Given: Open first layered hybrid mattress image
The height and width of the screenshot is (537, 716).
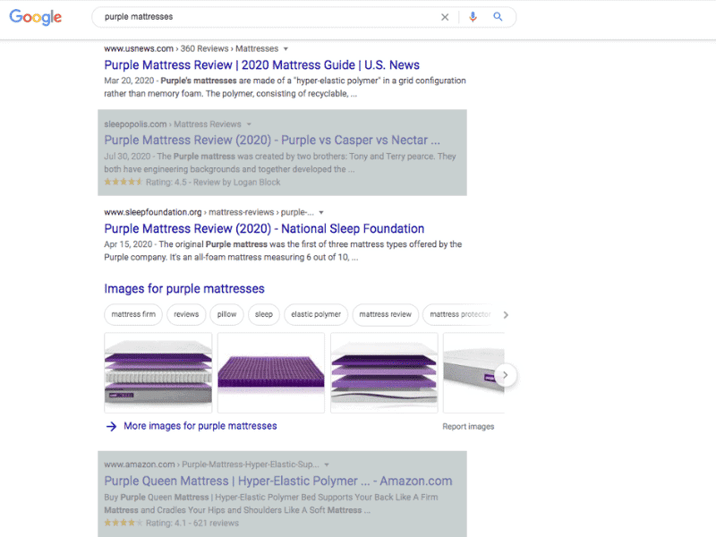Looking at the screenshot, I should [x=158, y=373].
